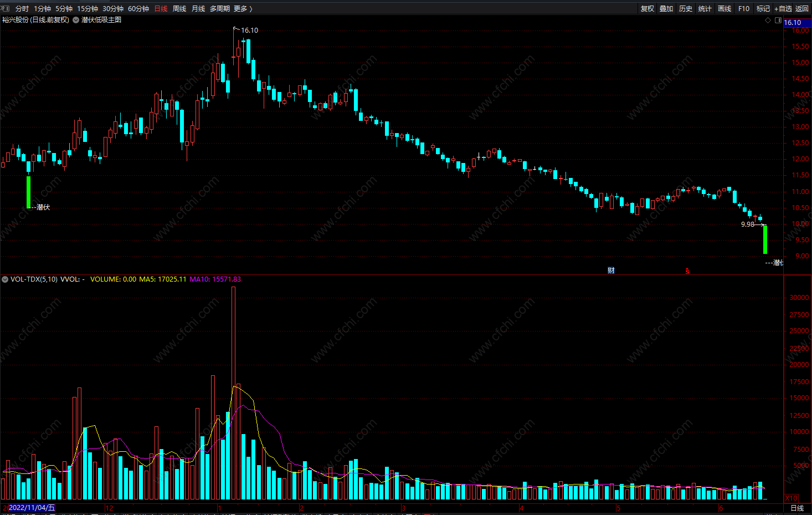Open the 多周期 multi-period view
Screen dimensions: 812x515
pos(220,8)
